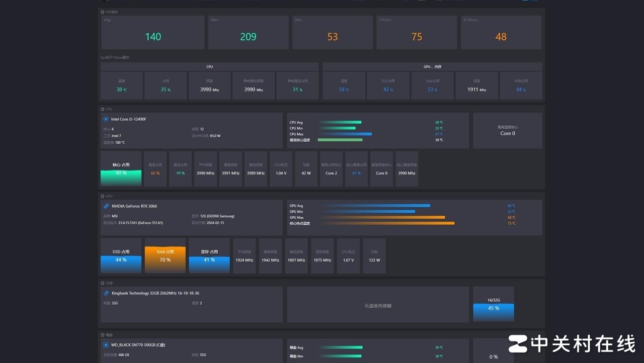Click the star icon next to CPU section header
The image size is (644, 363).
[x=103, y=109]
